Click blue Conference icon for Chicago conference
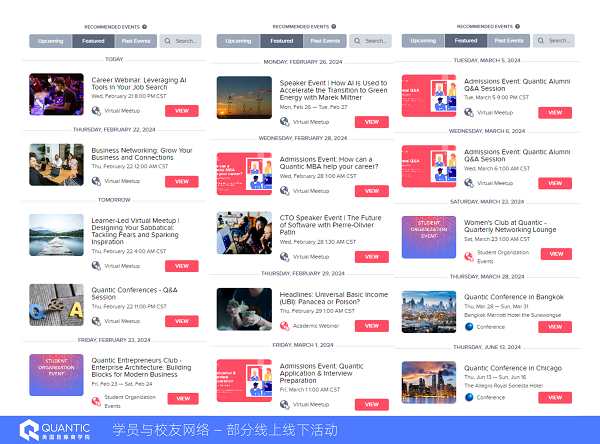This screenshot has width=600, height=444. 469,397
